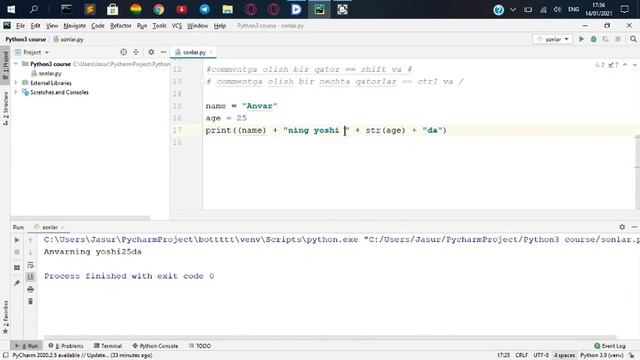Click the print icon in Run panel
This screenshot has height=360, width=640.
click(30, 289)
